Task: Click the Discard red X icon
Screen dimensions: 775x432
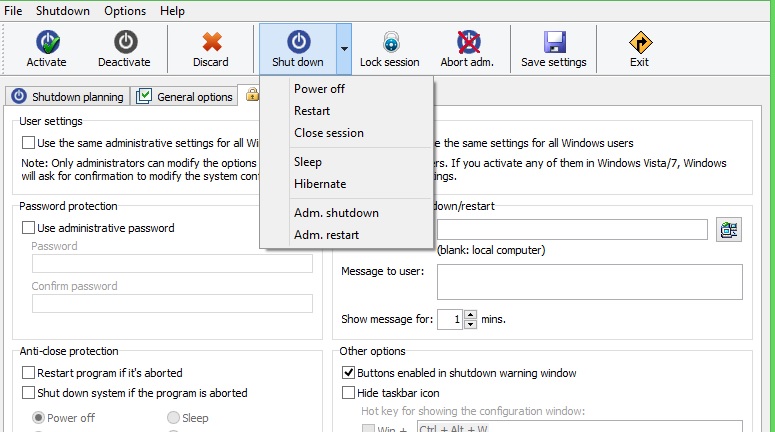Action: pos(212,42)
